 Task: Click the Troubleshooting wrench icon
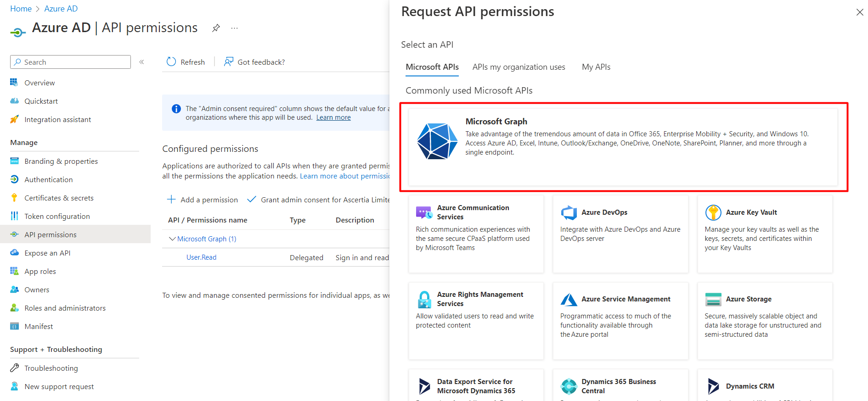[x=14, y=368]
